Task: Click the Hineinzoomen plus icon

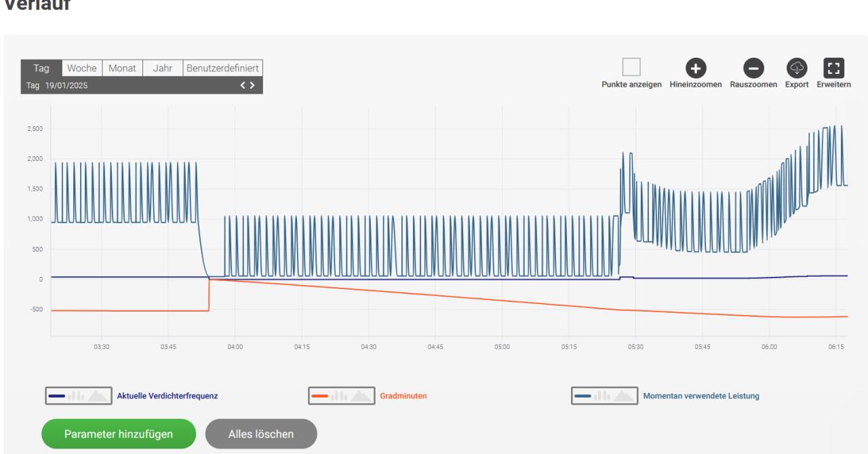Action: [695, 68]
